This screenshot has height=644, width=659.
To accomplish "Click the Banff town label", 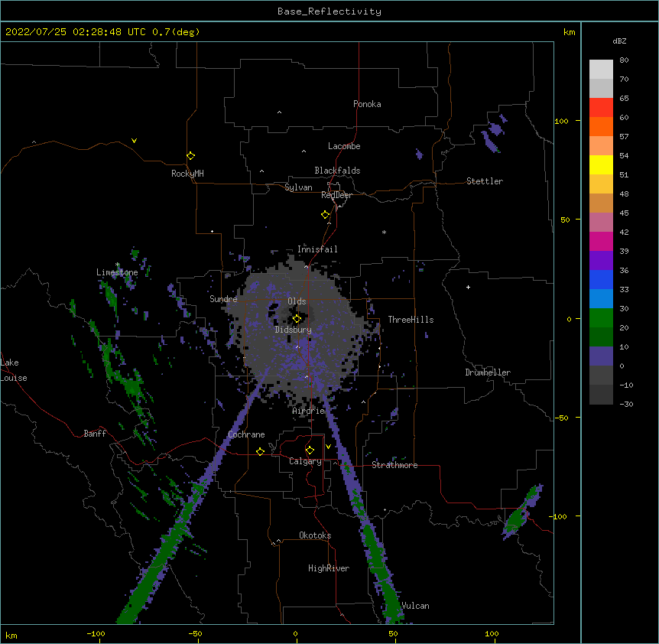I will coord(95,434).
